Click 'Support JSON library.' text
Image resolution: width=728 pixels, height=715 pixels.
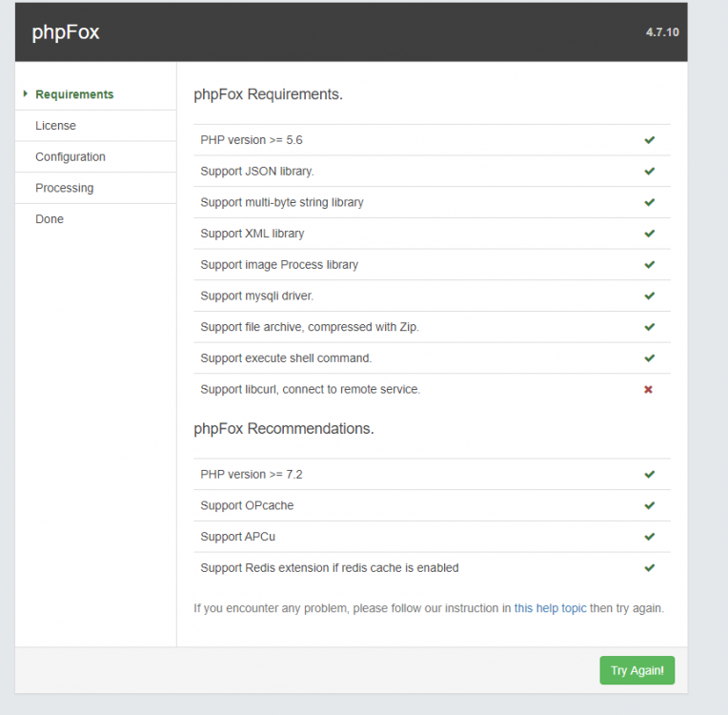[257, 171]
